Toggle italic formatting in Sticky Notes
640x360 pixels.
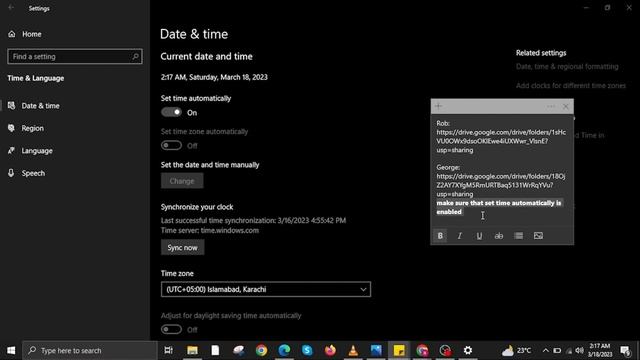[460, 236]
